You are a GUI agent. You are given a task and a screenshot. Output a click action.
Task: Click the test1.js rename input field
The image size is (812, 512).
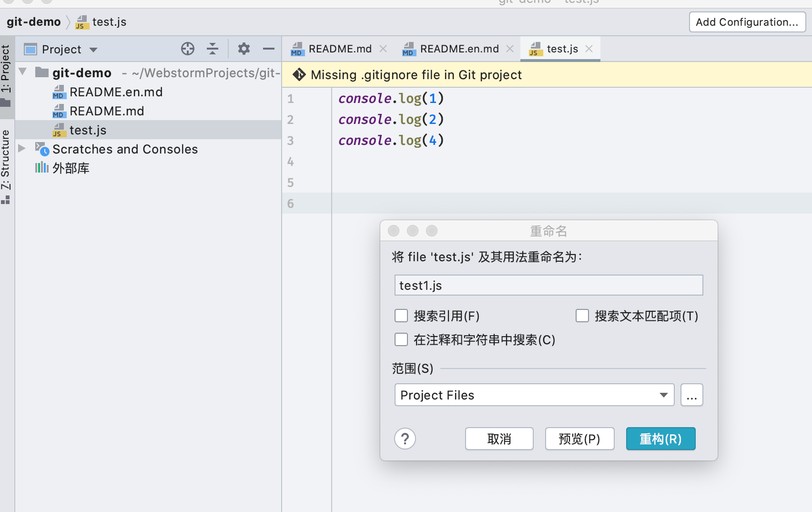pos(548,285)
